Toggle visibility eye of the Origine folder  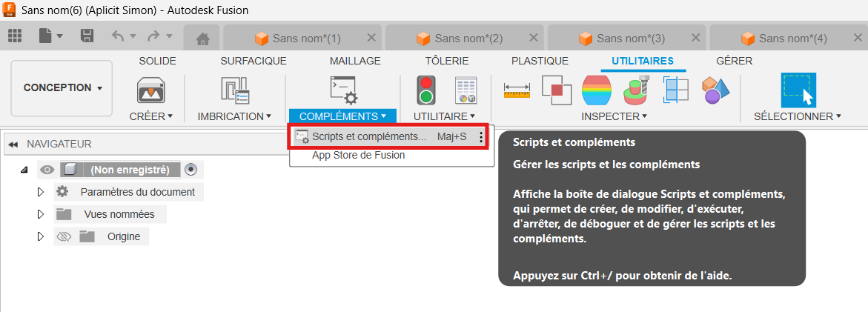click(x=64, y=236)
